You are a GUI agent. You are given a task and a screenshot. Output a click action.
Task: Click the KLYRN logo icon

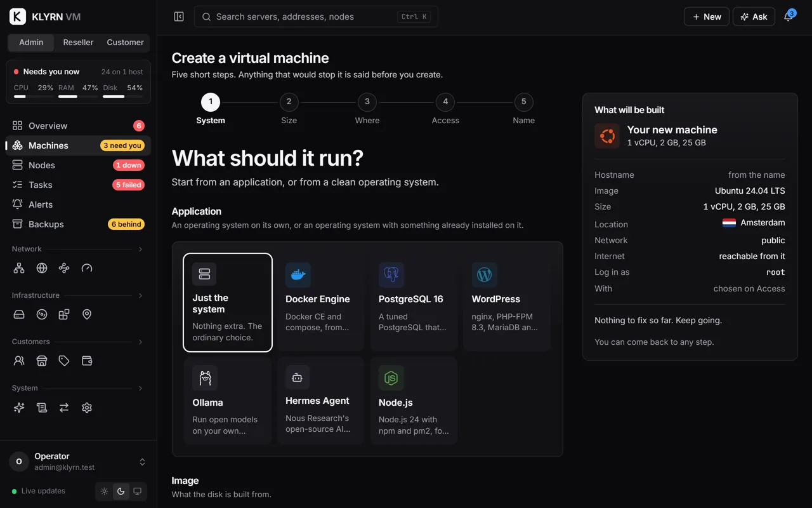click(18, 17)
